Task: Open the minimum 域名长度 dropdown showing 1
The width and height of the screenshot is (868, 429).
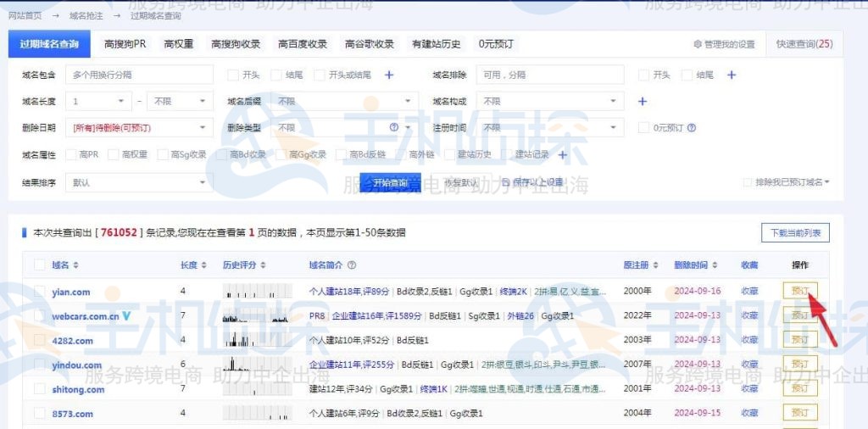Action: click(98, 101)
